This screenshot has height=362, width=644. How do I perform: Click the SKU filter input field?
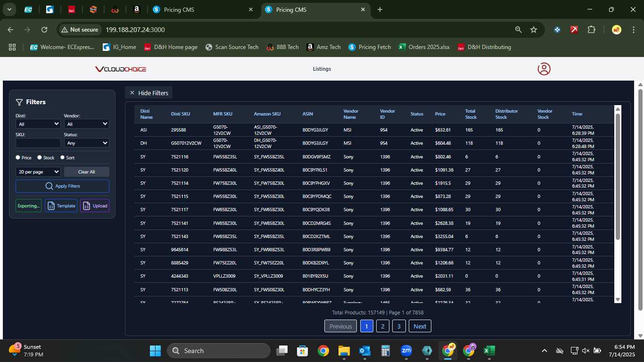point(38,143)
